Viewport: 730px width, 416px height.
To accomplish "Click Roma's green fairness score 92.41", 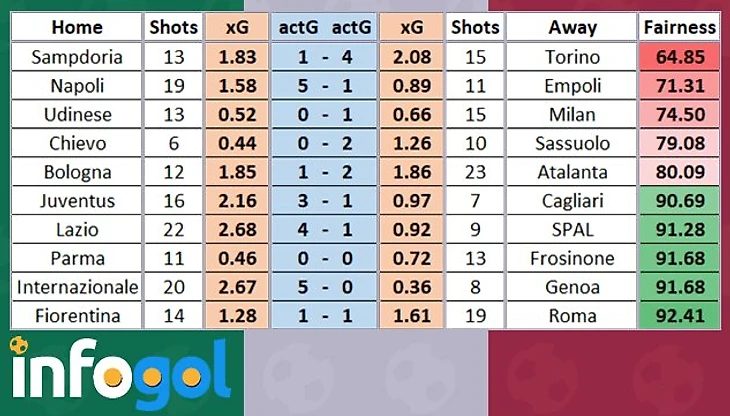I will point(680,316).
